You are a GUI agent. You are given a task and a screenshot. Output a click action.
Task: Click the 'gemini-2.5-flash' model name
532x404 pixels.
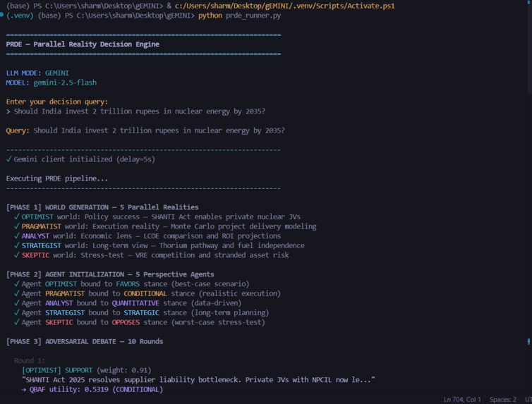[x=65, y=82]
